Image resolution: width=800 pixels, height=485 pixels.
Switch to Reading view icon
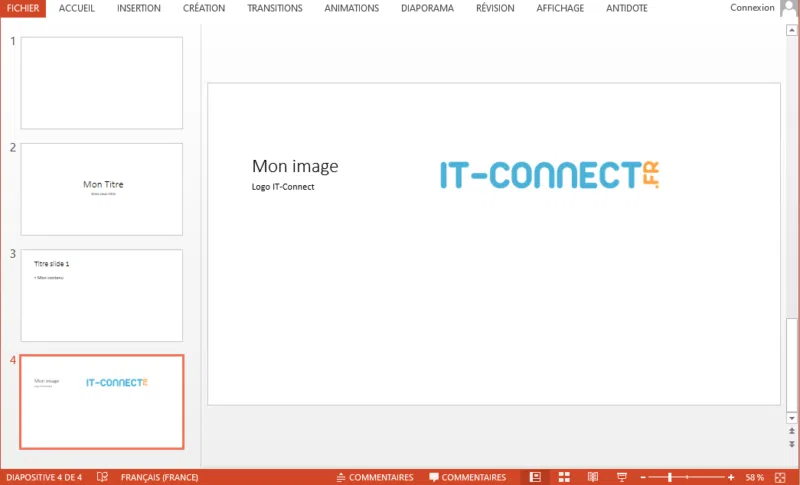tap(592, 477)
